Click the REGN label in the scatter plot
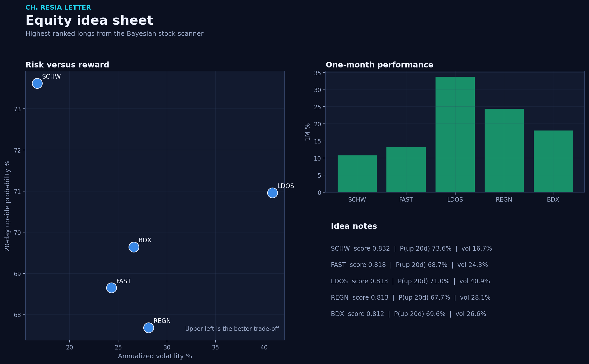The height and width of the screenshot is (364, 589). [x=162, y=321]
